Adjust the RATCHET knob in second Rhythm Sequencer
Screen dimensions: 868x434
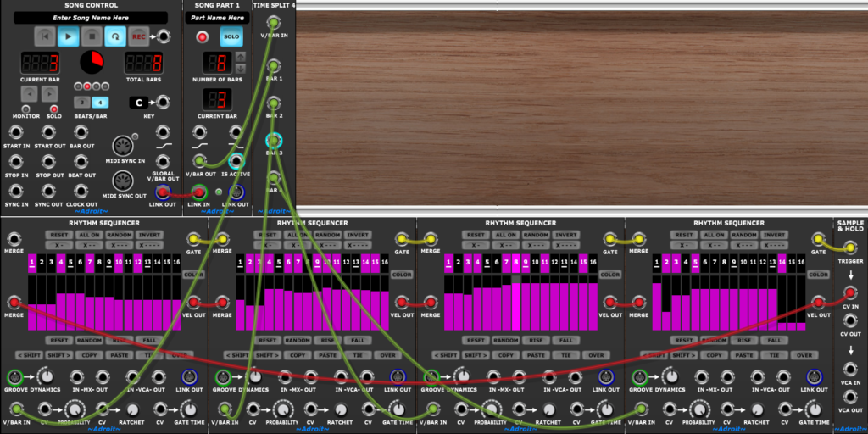[x=341, y=409]
